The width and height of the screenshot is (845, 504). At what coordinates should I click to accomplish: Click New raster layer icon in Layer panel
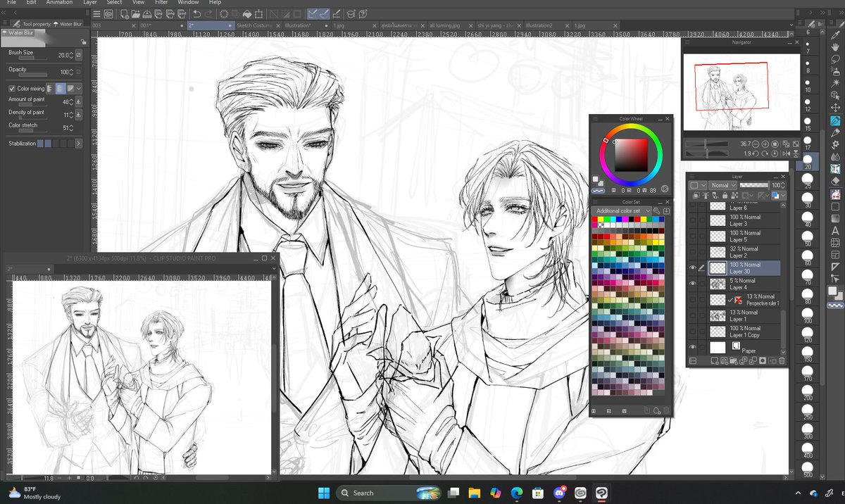715,361
